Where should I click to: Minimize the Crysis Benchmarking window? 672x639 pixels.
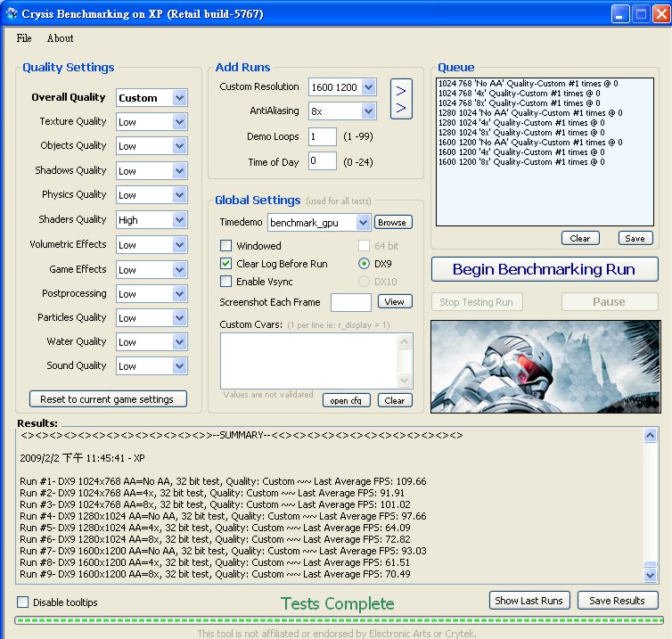pyautogui.click(x=619, y=14)
